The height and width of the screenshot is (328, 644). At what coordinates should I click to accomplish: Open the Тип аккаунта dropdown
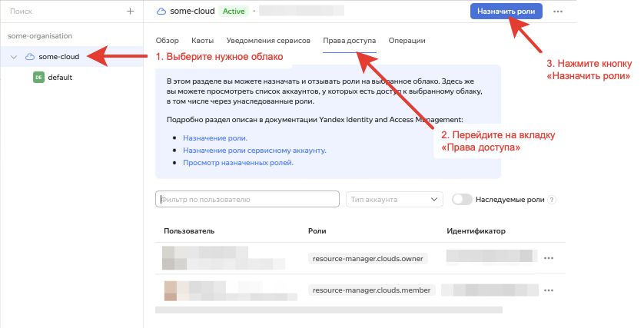pos(394,200)
